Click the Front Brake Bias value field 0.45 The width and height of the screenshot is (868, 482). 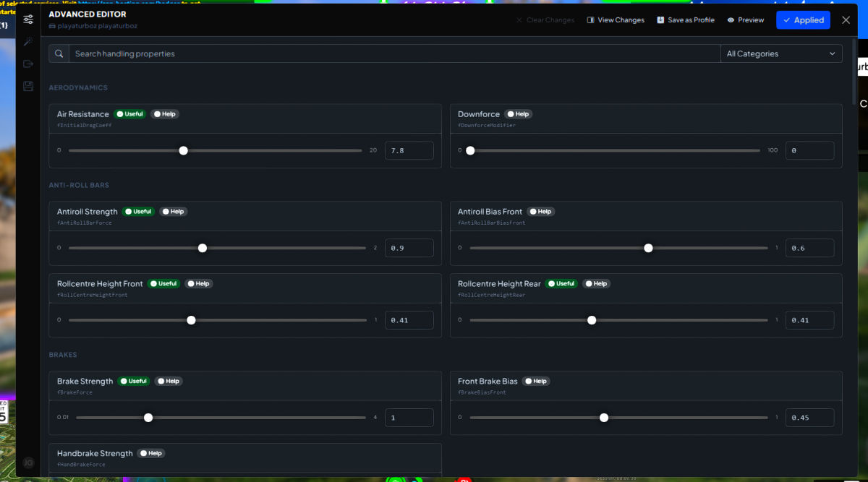tap(809, 418)
